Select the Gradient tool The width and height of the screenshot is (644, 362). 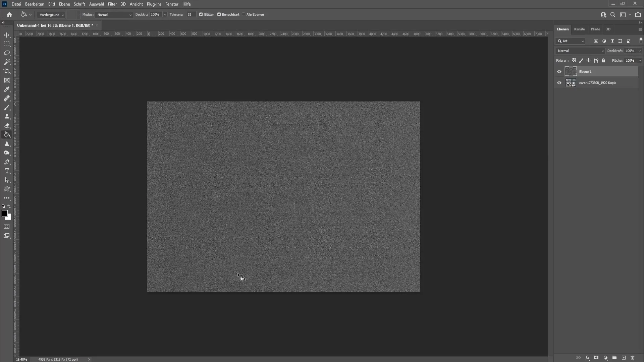coord(7,134)
